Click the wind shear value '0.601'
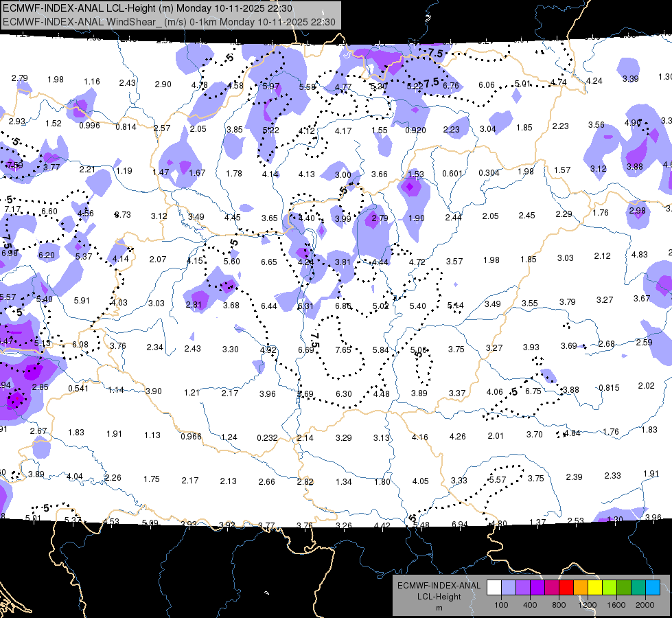This screenshot has height=618, width=672. [452, 173]
